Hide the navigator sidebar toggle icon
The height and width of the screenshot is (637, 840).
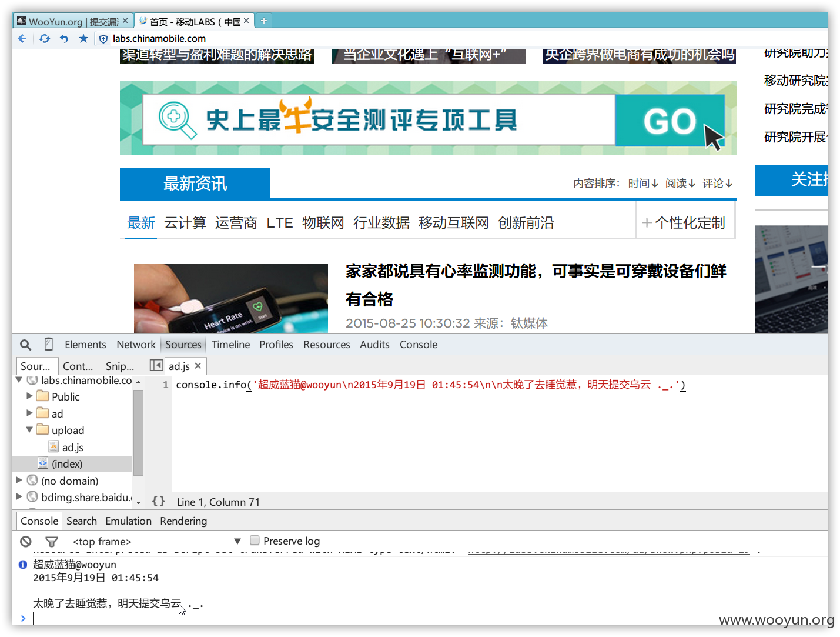(156, 365)
